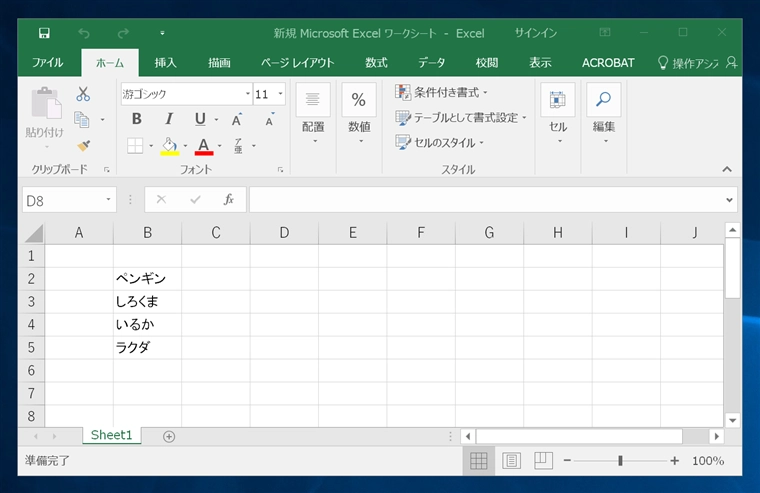Toggle italic formatting
Image resolution: width=760 pixels, height=493 pixels.
click(x=169, y=119)
